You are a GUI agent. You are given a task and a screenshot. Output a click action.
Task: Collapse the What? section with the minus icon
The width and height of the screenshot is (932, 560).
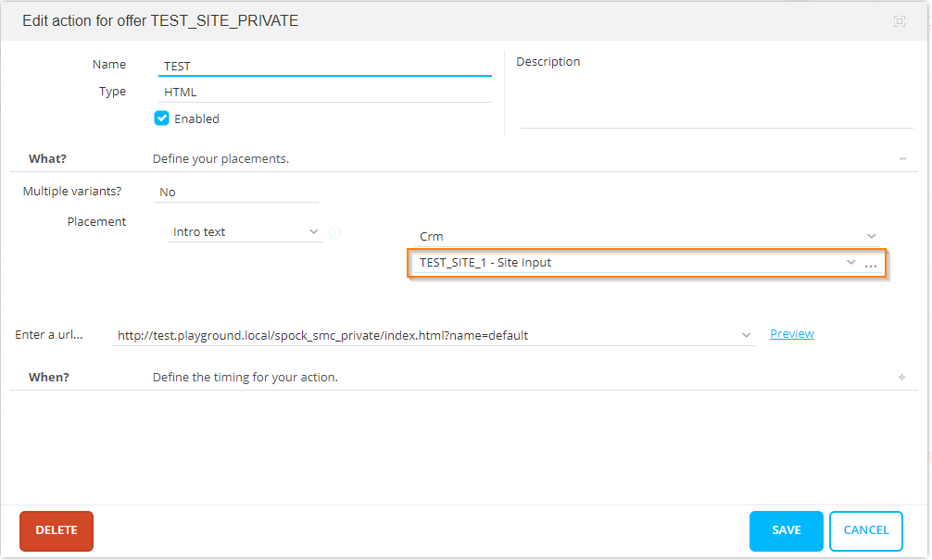pyautogui.click(x=902, y=159)
